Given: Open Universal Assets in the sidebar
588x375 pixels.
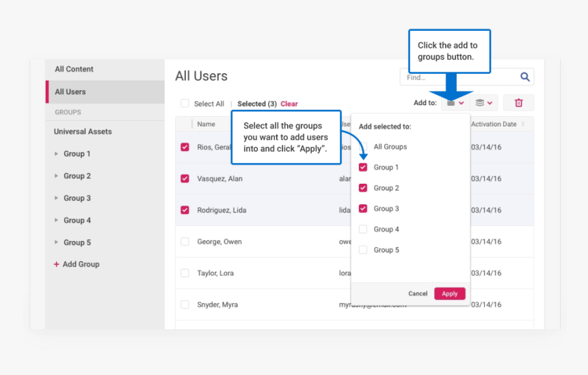Looking at the screenshot, I should tap(83, 132).
